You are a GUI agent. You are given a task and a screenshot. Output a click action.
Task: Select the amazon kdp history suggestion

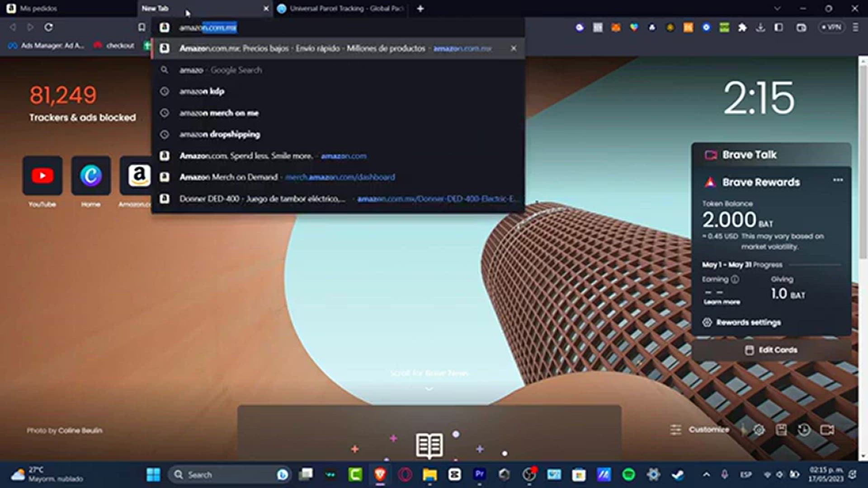[338, 91]
